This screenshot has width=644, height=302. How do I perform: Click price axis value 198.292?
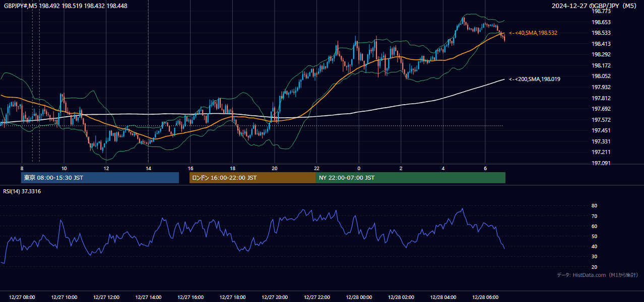click(x=601, y=54)
